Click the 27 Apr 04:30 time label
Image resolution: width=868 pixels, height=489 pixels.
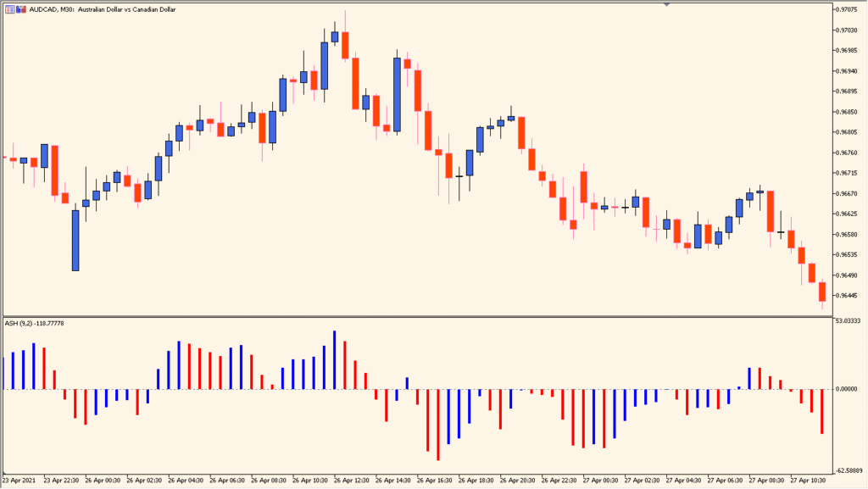click(x=684, y=481)
